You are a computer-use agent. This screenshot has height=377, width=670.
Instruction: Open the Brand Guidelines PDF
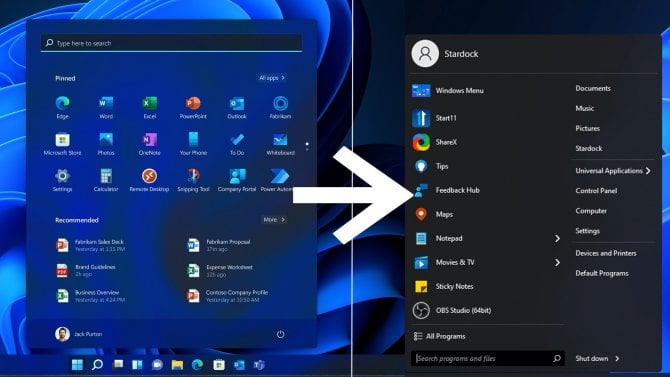click(86, 271)
